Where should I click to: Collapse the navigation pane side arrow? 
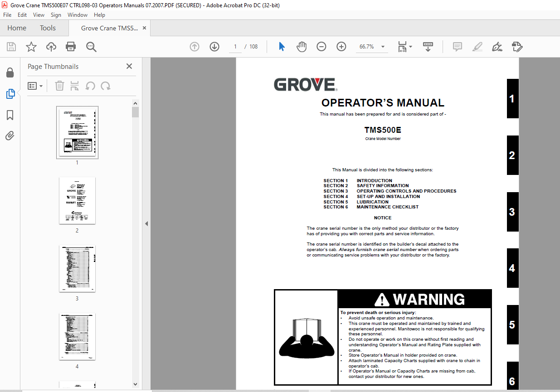[x=146, y=223]
